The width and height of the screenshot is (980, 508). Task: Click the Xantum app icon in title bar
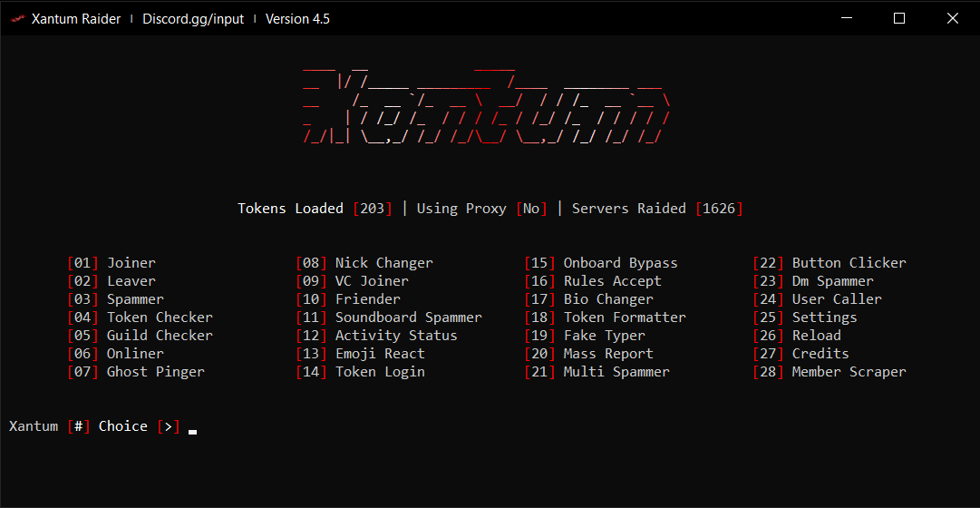(x=17, y=19)
